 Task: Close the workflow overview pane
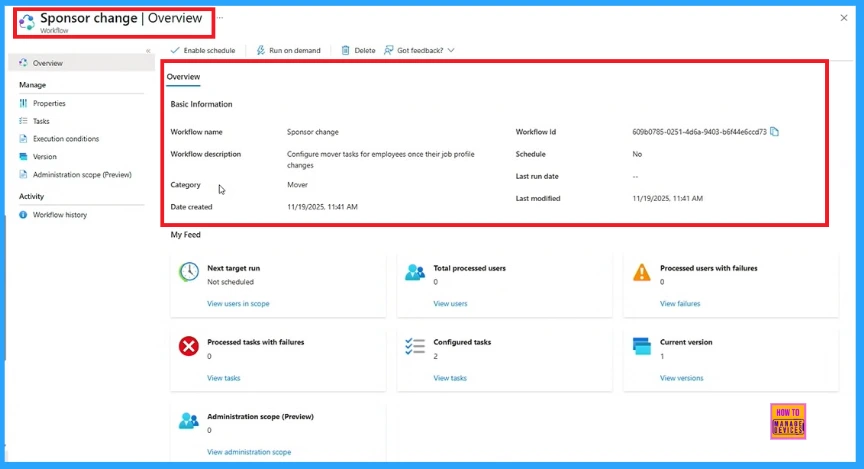844,18
